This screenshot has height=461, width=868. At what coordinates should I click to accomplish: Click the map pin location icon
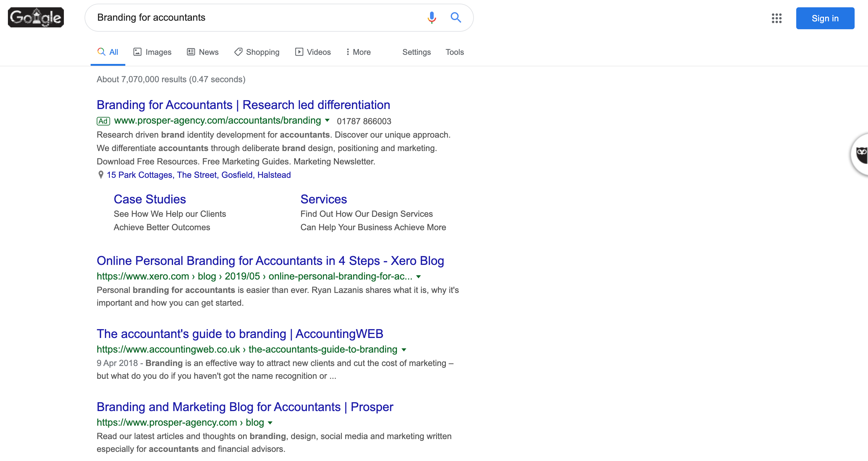click(100, 175)
